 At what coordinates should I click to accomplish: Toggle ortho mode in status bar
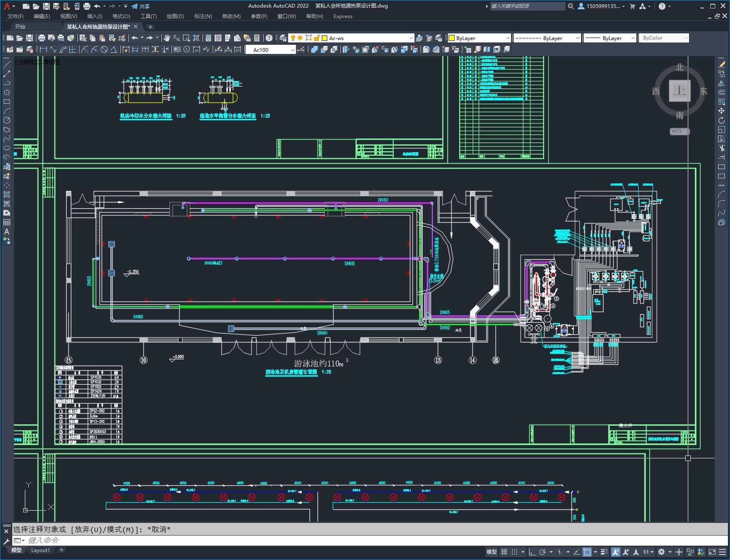(x=532, y=552)
